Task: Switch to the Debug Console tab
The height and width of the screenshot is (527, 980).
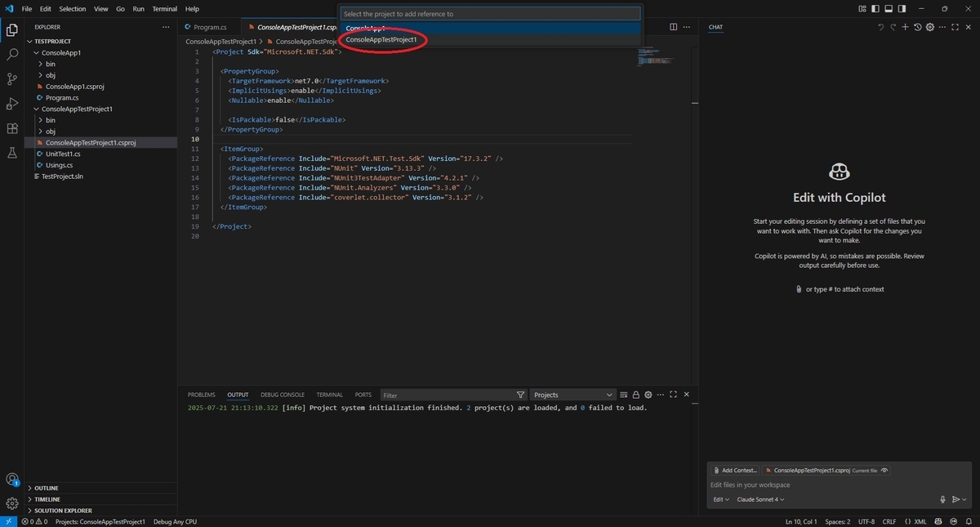Action: [x=283, y=395]
